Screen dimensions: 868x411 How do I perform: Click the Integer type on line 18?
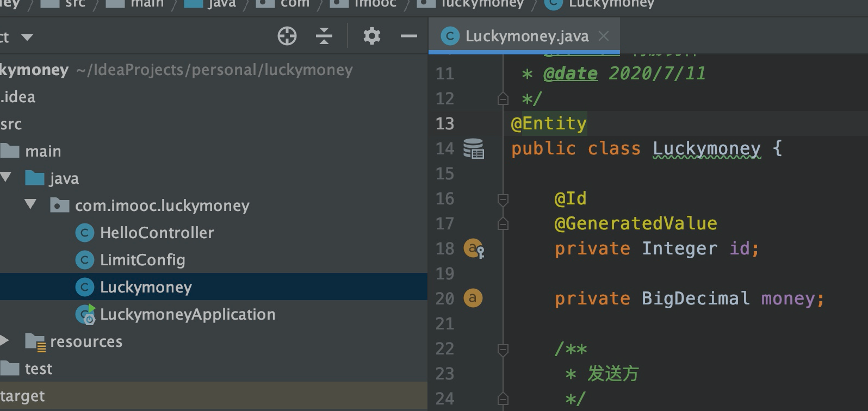click(x=679, y=248)
